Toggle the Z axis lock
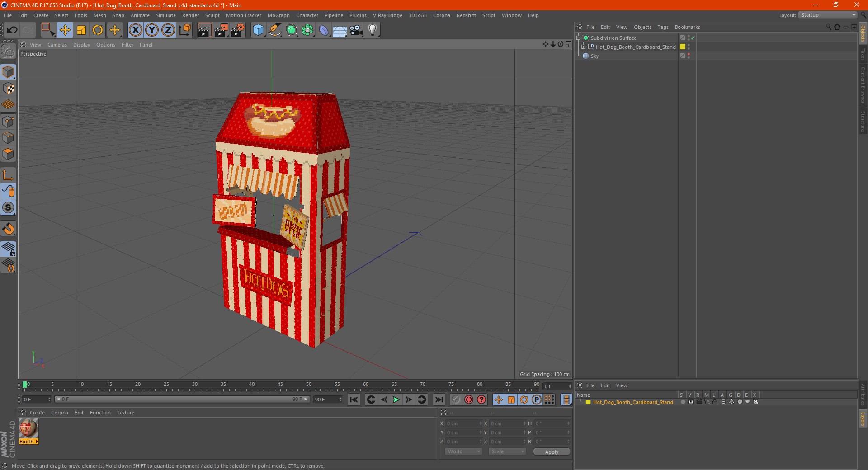868x470 pixels. pyautogui.click(x=168, y=30)
